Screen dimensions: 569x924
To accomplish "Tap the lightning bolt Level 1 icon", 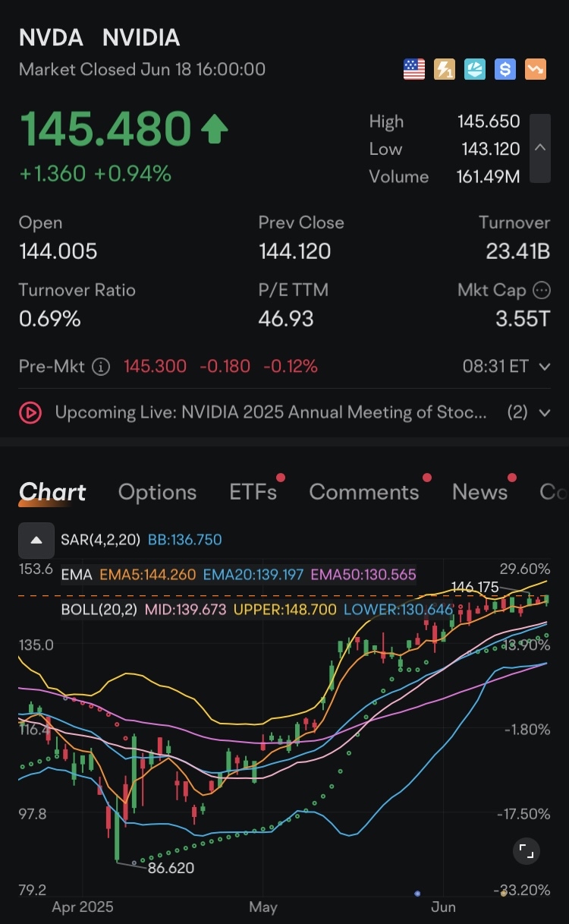I will [x=445, y=70].
